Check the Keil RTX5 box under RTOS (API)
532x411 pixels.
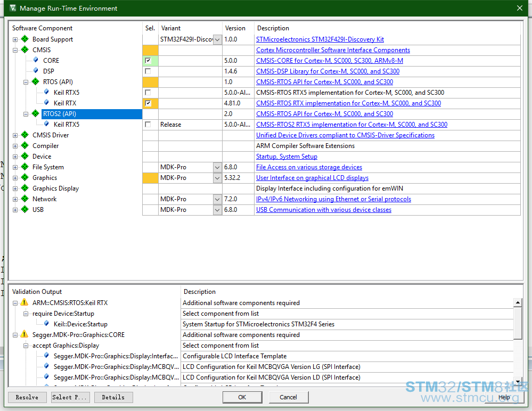pos(148,92)
